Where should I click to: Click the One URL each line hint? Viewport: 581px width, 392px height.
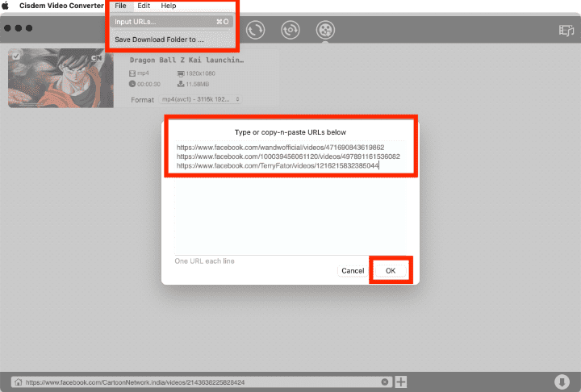pyautogui.click(x=204, y=261)
